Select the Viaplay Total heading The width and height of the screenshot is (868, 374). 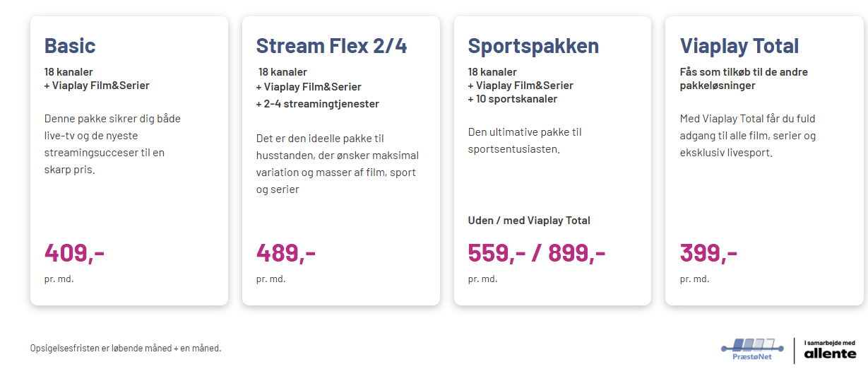(739, 46)
